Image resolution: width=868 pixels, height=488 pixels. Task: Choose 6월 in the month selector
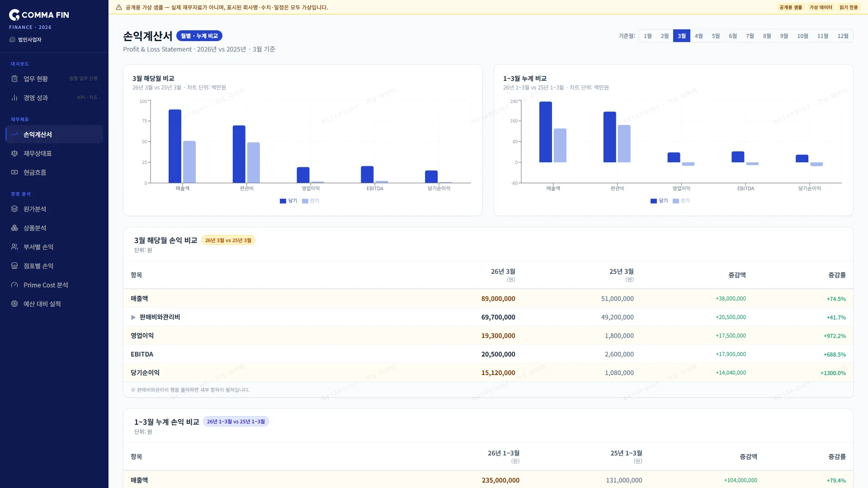point(733,36)
